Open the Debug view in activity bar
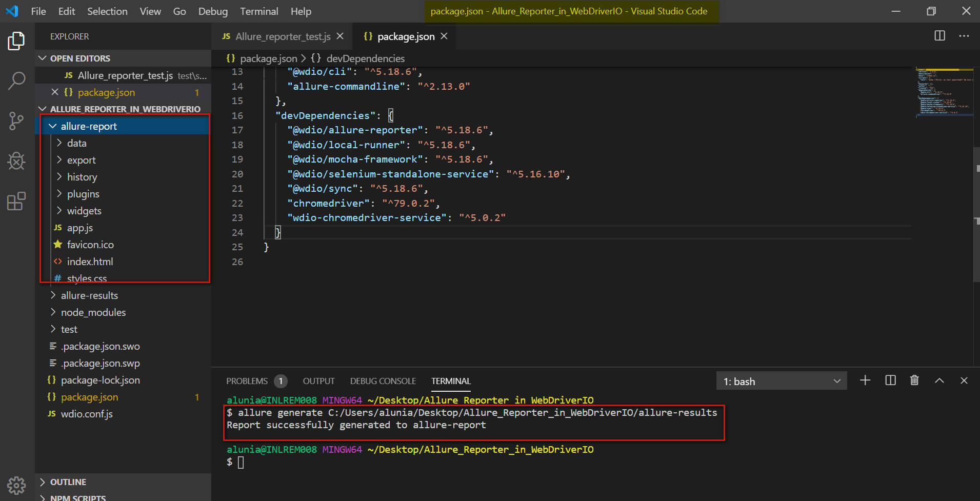980x501 pixels. (16, 161)
